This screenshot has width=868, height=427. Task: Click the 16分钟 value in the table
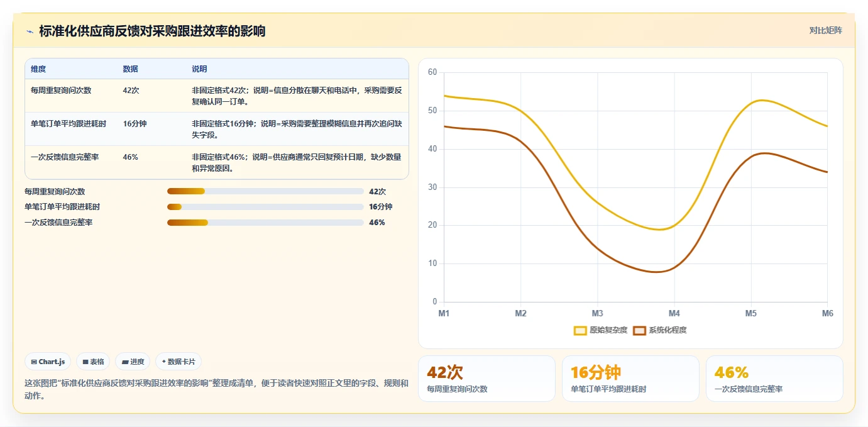[135, 124]
